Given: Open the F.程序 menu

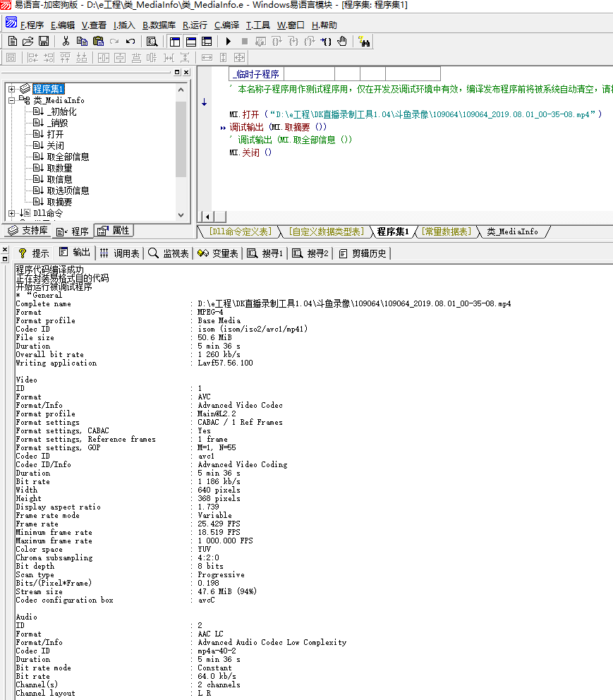Looking at the screenshot, I should 32,25.
